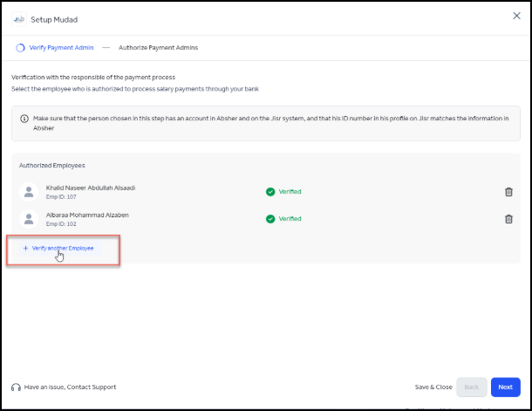Click the green verified checkmark for Albaraa
532x411 pixels.
coord(270,219)
